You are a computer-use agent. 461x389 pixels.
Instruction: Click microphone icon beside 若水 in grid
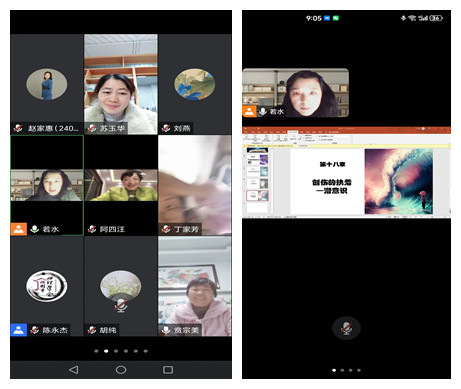34,229
